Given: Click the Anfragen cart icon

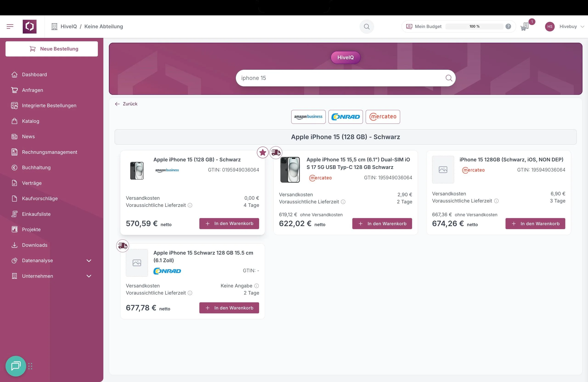Looking at the screenshot, I should (14, 90).
